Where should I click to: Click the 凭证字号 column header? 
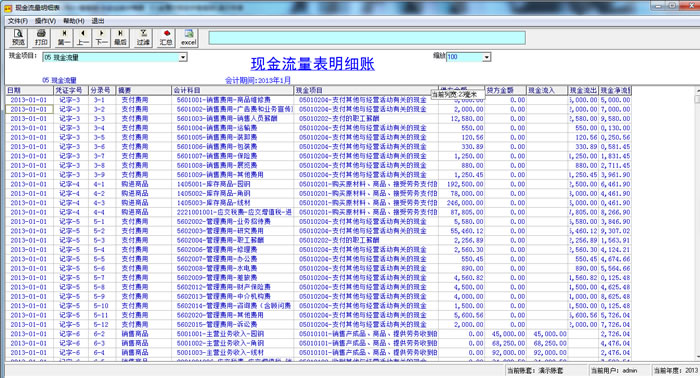(x=71, y=90)
